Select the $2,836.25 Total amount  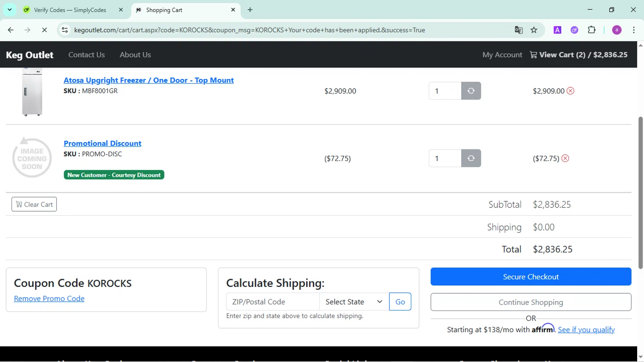(x=553, y=249)
